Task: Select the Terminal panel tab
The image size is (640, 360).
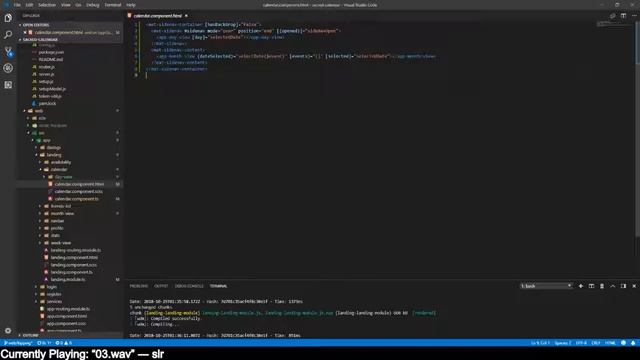Action: [218, 286]
